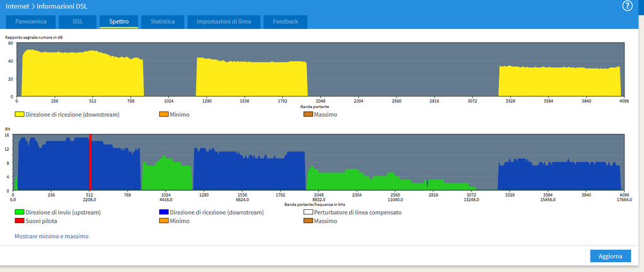Open the Impostazioni di linea tab
The height and width of the screenshot is (272, 644).
pyautogui.click(x=223, y=22)
